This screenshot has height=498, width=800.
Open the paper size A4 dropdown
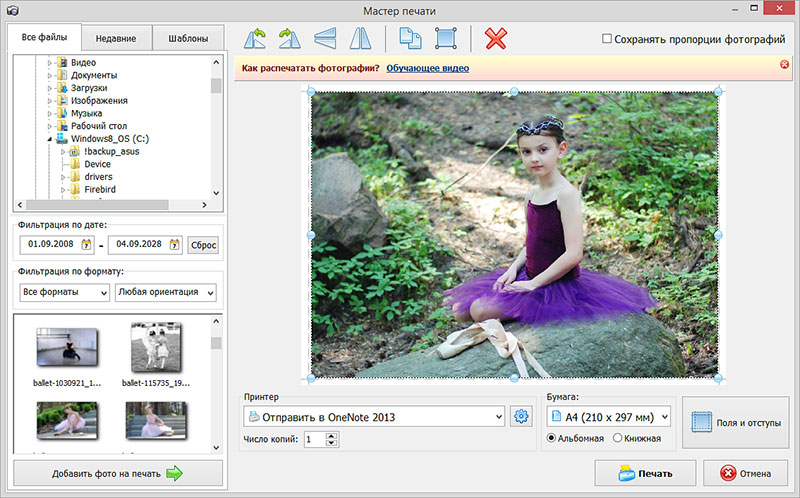coord(605,416)
